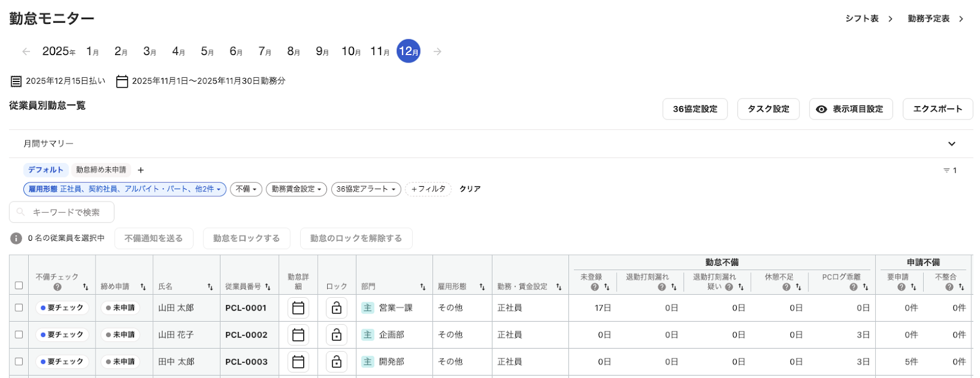Click employee number PCL-0002
The height and width of the screenshot is (378, 980).
coord(246,335)
